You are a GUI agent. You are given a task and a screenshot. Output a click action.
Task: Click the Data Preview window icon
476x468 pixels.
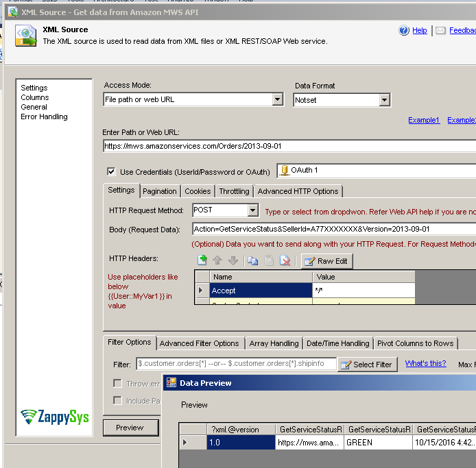(171, 383)
